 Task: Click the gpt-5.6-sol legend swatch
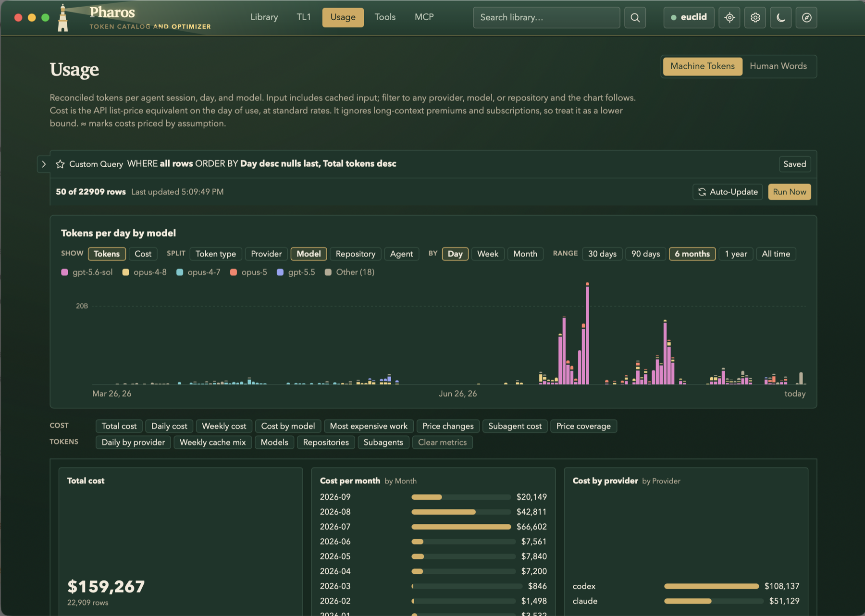coord(65,272)
